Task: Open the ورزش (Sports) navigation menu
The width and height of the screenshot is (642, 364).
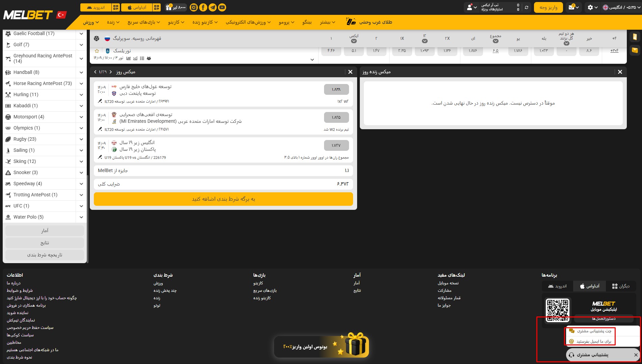Action: point(91,22)
